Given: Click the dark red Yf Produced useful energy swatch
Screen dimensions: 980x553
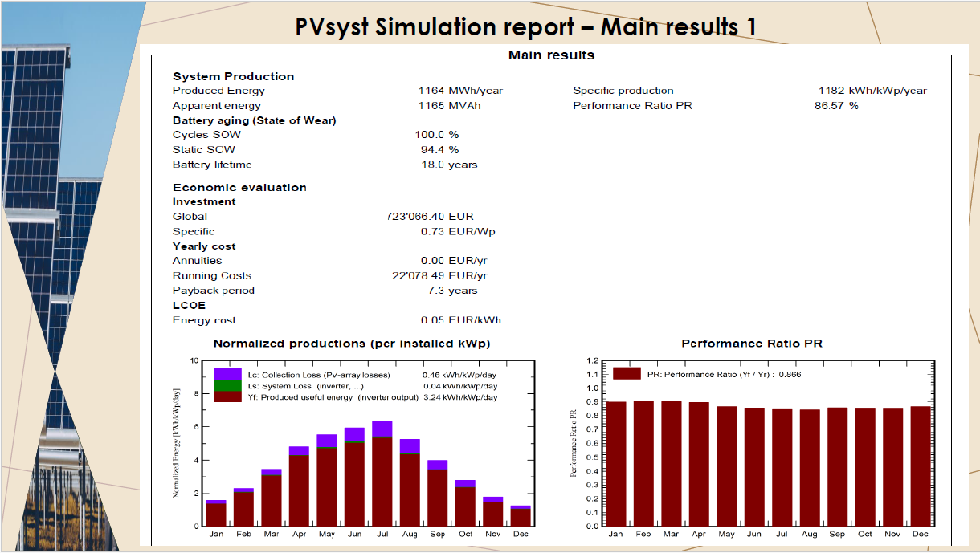Looking at the screenshot, I should (x=227, y=396).
